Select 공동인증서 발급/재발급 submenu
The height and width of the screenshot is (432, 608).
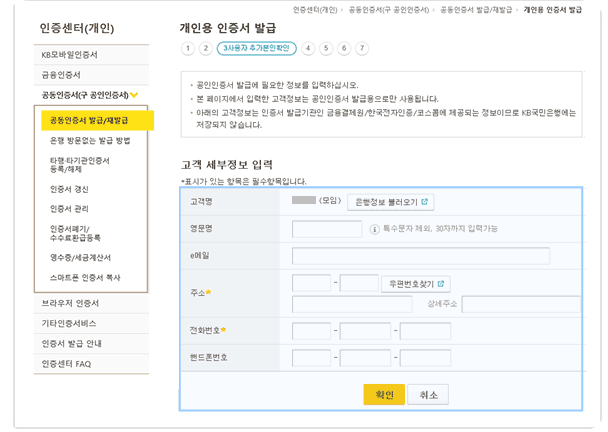click(x=97, y=120)
